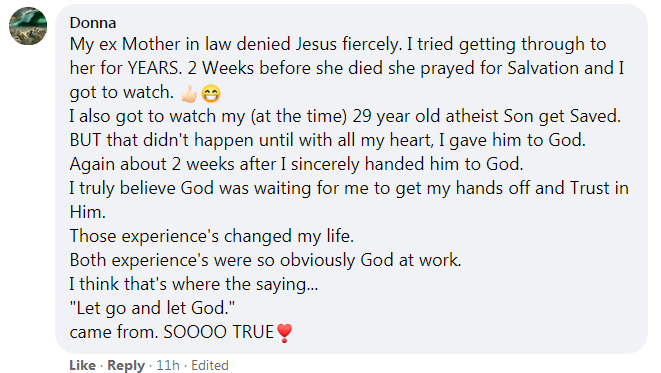Click the line starting 'BUT that didn't happen'
The image size is (661, 373).
[x=328, y=140]
